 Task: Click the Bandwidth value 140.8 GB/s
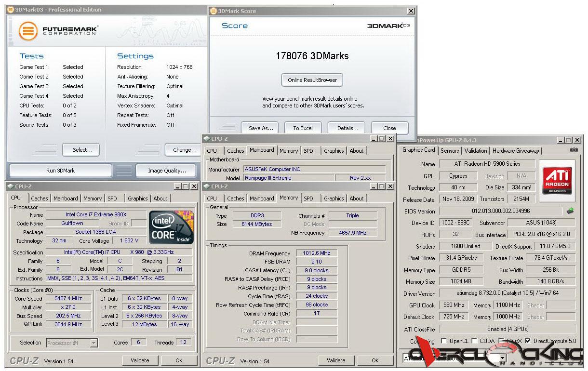click(551, 282)
